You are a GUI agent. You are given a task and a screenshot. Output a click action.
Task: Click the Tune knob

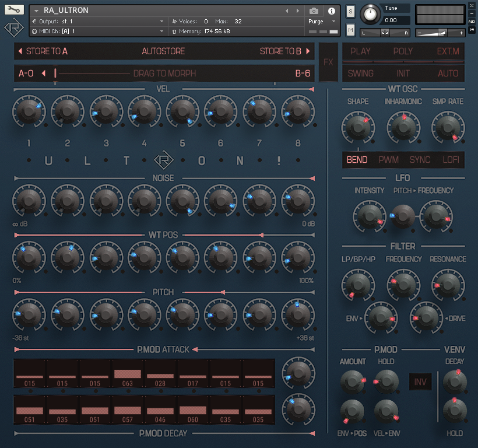(x=370, y=15)
